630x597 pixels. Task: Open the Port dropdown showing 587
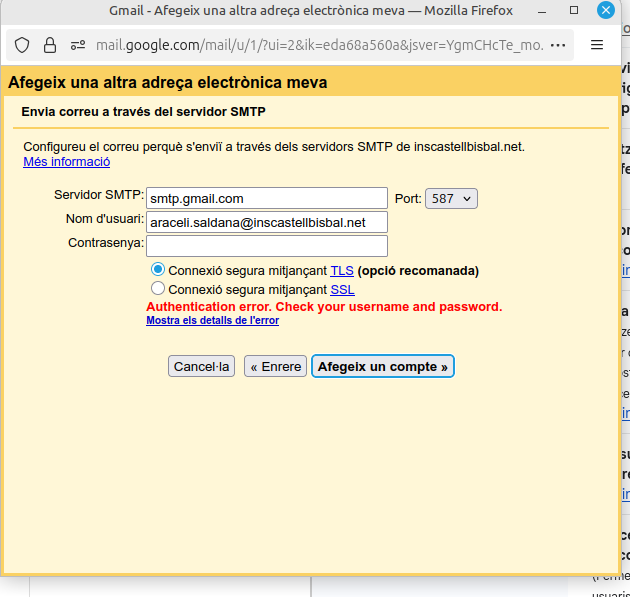coord(451,198)
